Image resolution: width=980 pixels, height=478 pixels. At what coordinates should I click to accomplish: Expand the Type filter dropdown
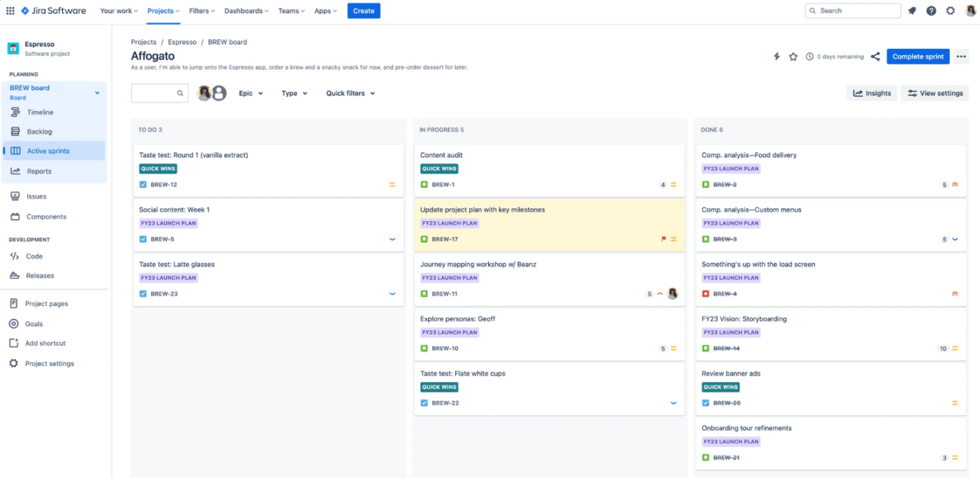(x=294, y=93)
